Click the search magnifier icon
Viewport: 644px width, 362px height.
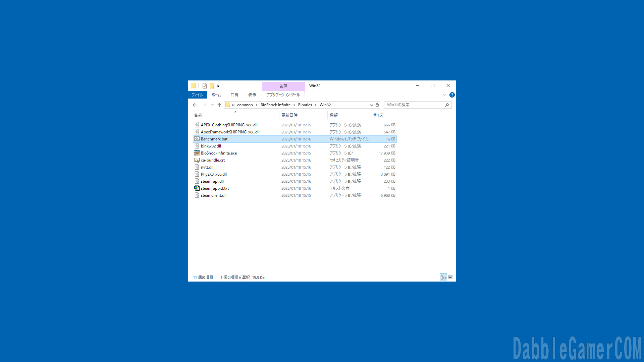click(x=447, y=105)
